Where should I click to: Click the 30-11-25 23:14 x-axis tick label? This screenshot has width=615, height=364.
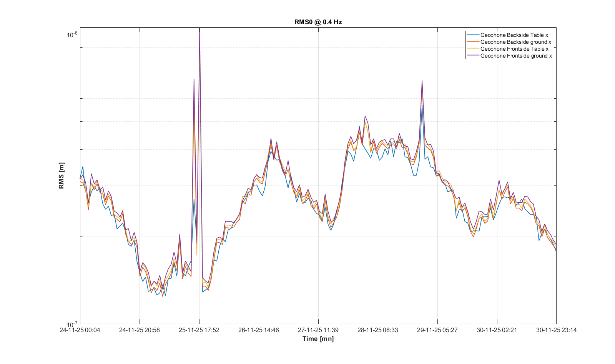(556, 330)
